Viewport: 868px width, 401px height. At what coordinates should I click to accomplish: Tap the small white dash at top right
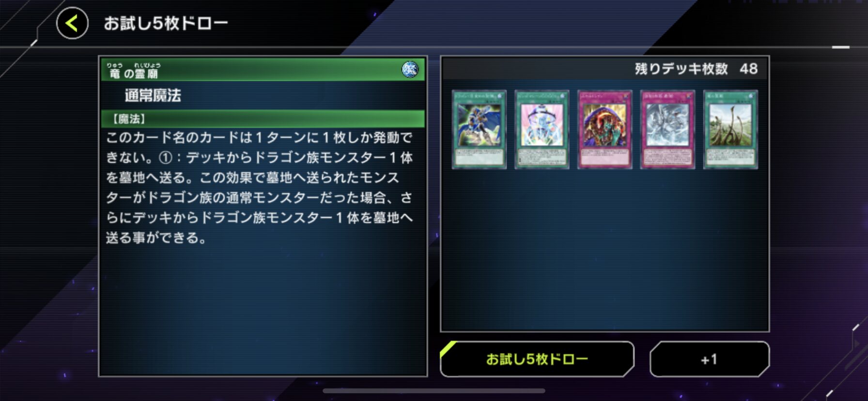click(841, 47)
